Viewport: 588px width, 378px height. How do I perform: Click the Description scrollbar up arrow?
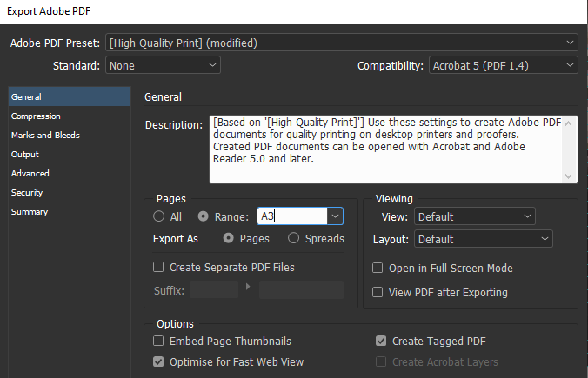[x=569, y=123]
